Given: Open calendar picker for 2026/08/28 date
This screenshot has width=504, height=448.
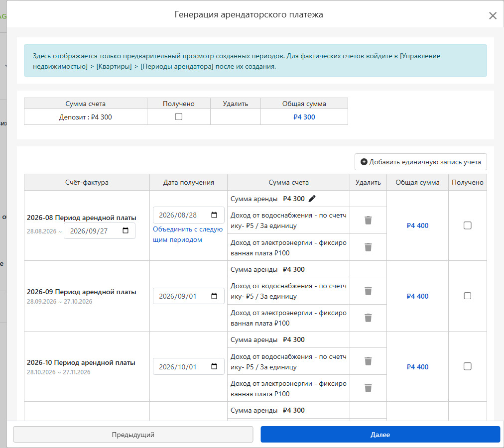Looking at the screenshot, I should [x=214, y=215].
